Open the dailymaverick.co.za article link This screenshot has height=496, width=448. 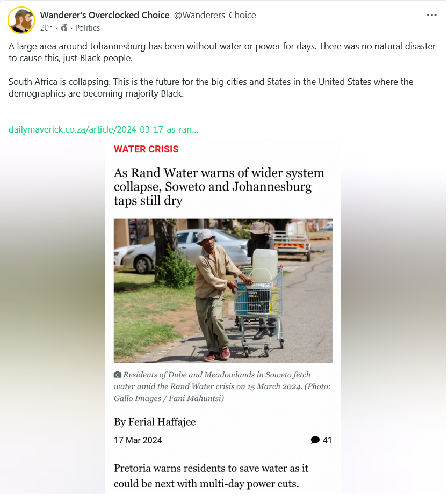[104, 130]
